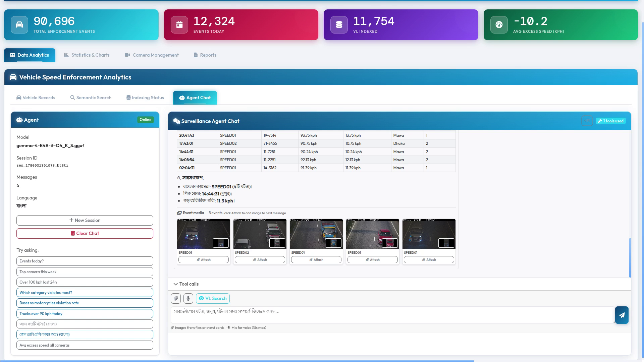Toggle the VL Search eye button
The image size is (644, 362).
[213, 298]
